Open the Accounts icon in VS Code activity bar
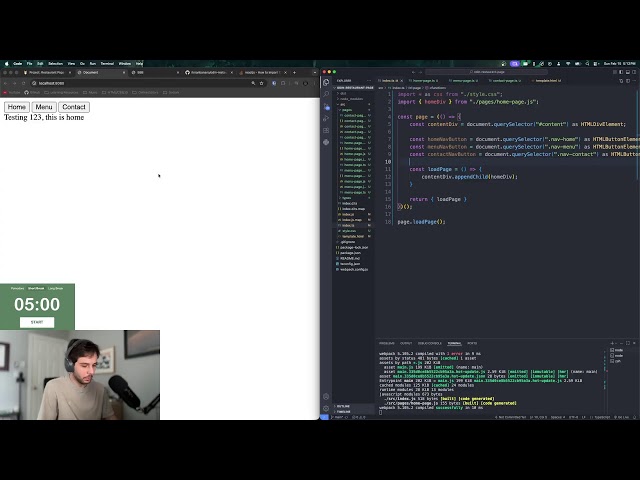Screen dimensions: 640x480 point(326,396)
